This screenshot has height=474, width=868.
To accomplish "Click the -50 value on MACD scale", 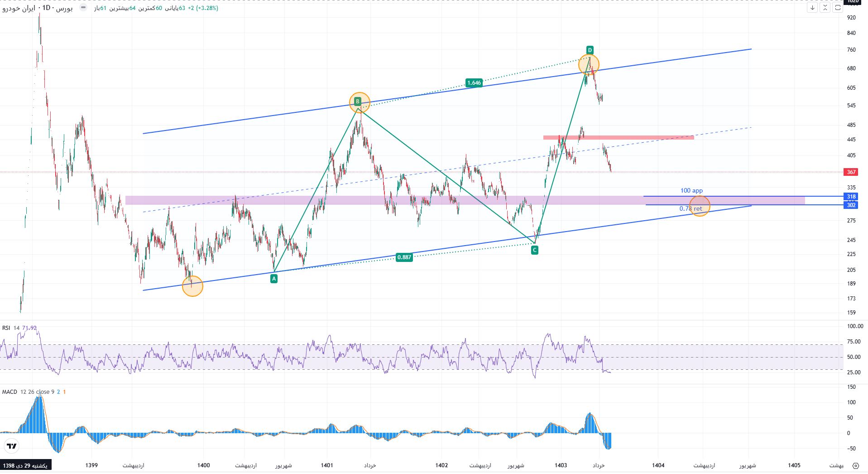I will click(x=851, y=449).
